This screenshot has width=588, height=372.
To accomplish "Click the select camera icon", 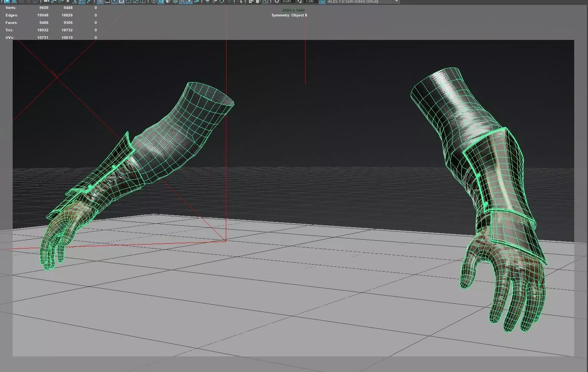I will pyautogui.click(x=47, y=1).
